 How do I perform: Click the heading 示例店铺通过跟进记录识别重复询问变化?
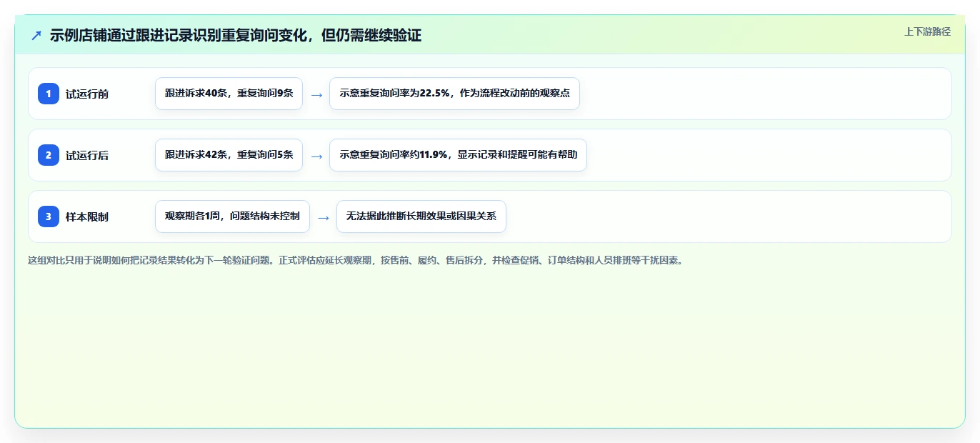tap(236, 35)
